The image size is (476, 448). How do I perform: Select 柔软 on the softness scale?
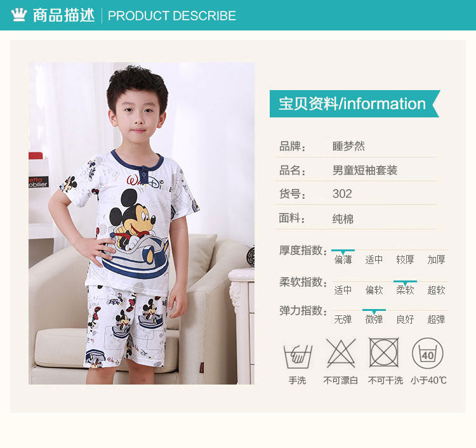405,290
